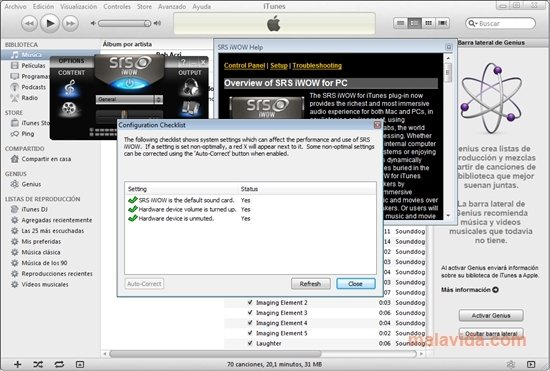Uncheck the Imaging Element 4 checkbox
This screenshot has height=371, width=550.
250,323
